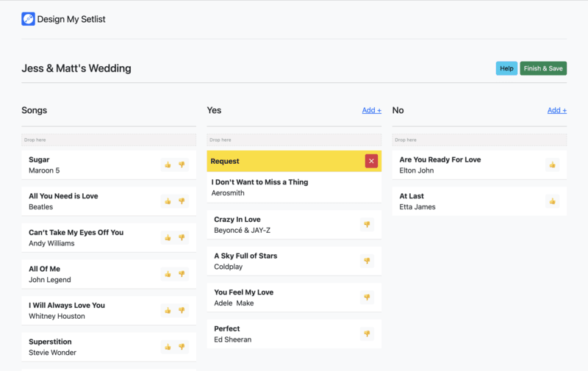This screenshot has width=588, height=371.
Task: Thumbs down Crazy In Love
Action: tap(367, 225)
